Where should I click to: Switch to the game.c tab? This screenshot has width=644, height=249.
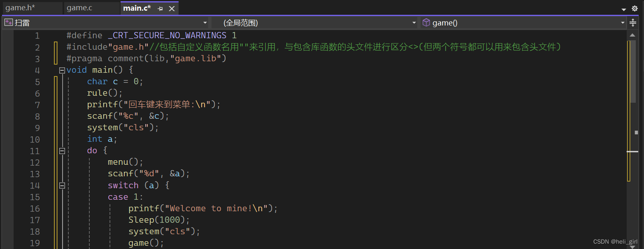click(x=91, y=8)
